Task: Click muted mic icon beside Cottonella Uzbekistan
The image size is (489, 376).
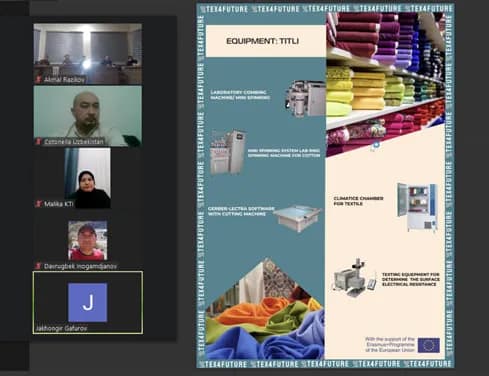Action: (38, 142)
